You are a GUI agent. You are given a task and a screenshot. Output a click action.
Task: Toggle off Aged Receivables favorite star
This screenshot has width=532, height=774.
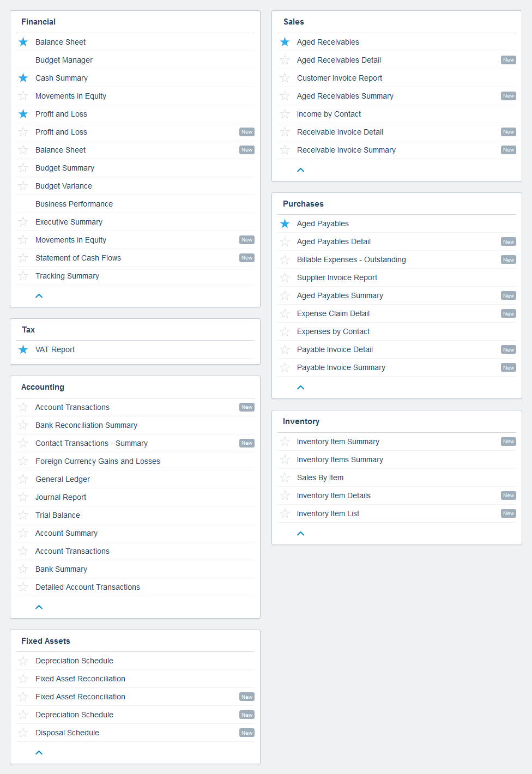(285, 42)
